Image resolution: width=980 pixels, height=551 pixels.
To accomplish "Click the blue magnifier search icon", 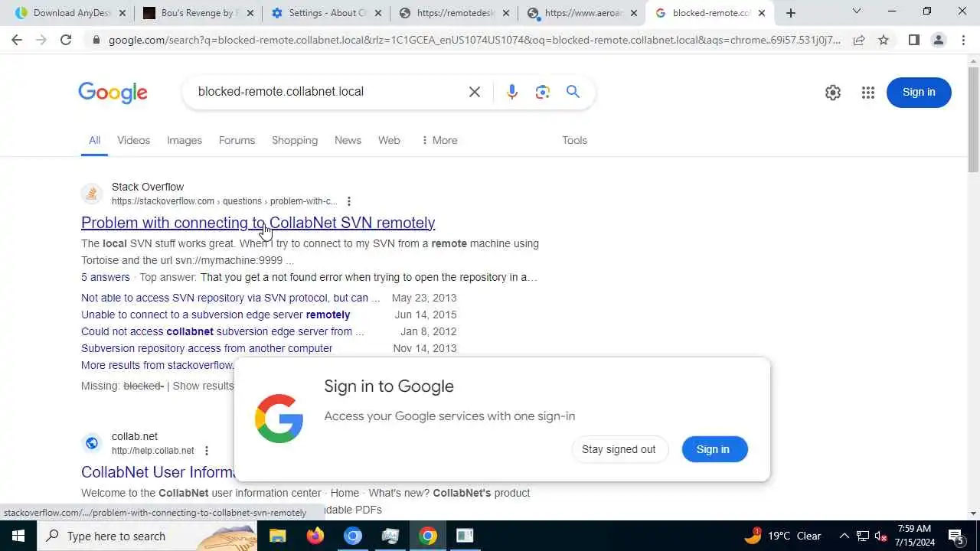I will 573,92.
